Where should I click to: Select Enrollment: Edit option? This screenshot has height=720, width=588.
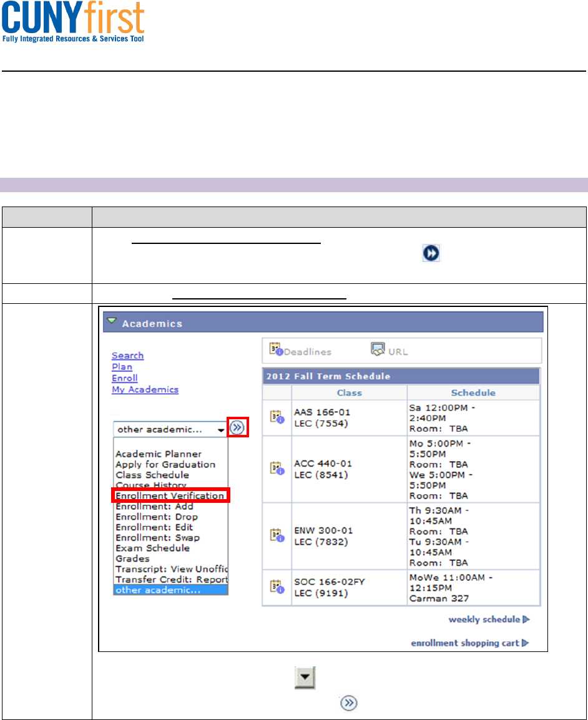(x=154, y=527)
